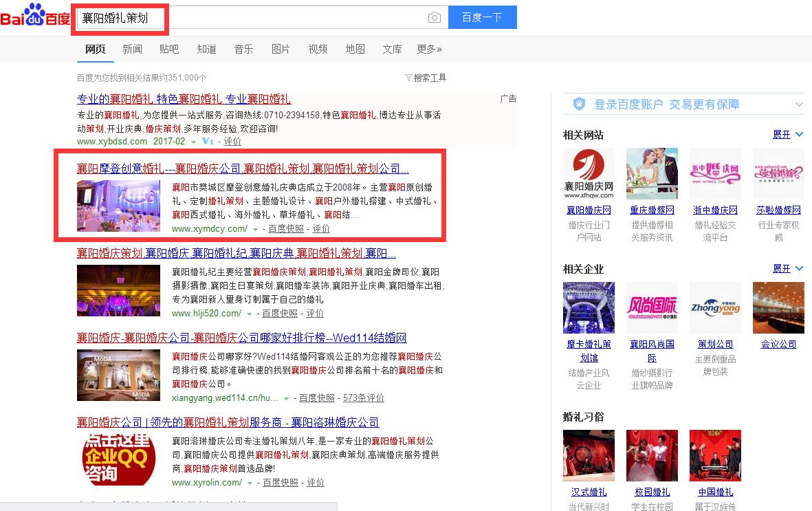Open ad result 专业的襄阳婚礼
812x511 pixels.
pyautogui.click(x=184, y=99)
